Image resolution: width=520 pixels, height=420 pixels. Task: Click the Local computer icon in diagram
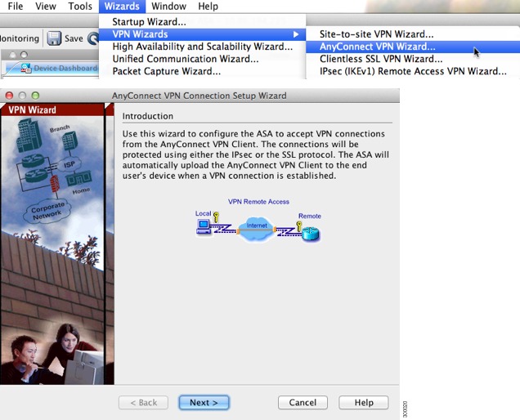pyautogui.click(x=204, y=226)
